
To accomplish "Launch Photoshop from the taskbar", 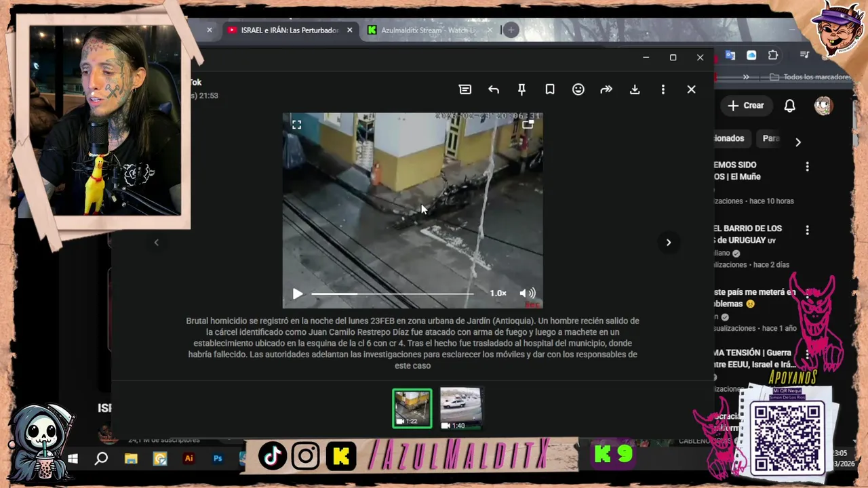I will coord(218,459).
